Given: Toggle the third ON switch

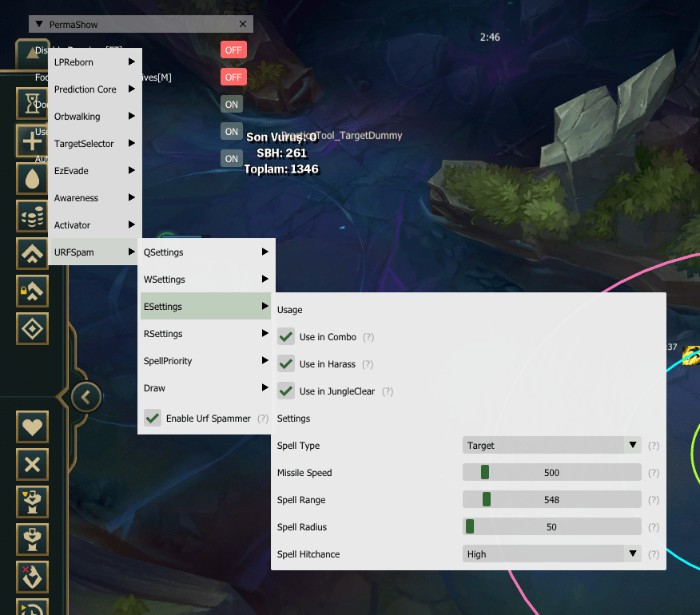Looking at the screenshot, I should tap(231, 159).
